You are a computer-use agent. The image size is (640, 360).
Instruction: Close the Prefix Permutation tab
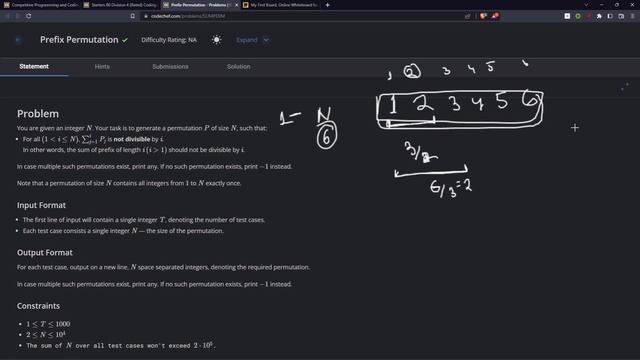point(236,5)
